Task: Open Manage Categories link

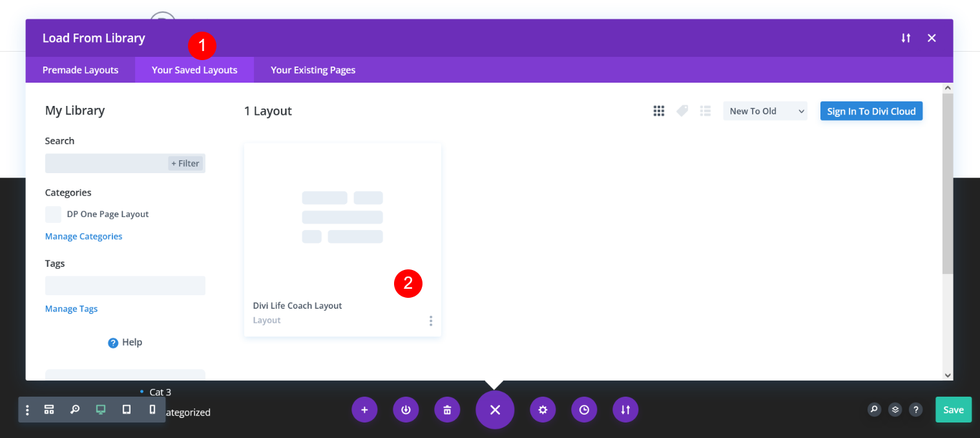Action: point(83,236)
